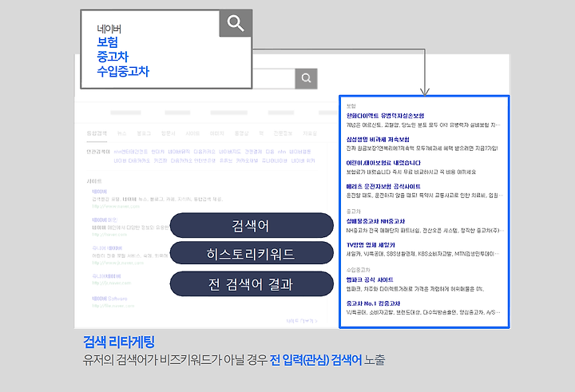Open the 메리츠 운전자보험 공식사이트 ad link

pyautogui.click(x=383, y=186)
